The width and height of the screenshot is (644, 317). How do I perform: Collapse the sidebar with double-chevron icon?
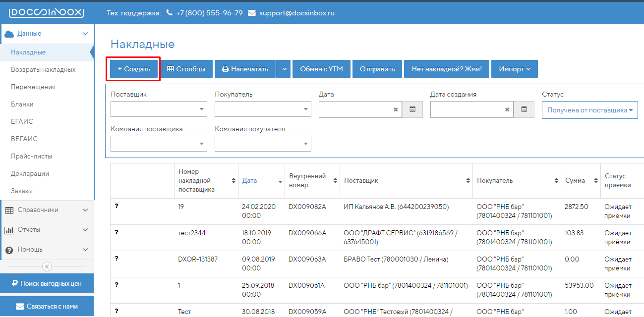[47, 266]
